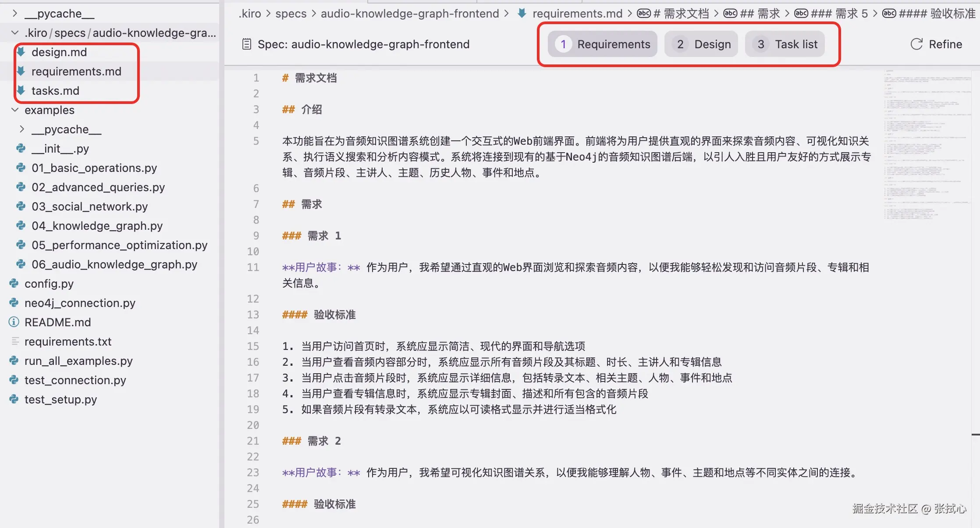Select the Requirements step tab

tap(603, 44)
